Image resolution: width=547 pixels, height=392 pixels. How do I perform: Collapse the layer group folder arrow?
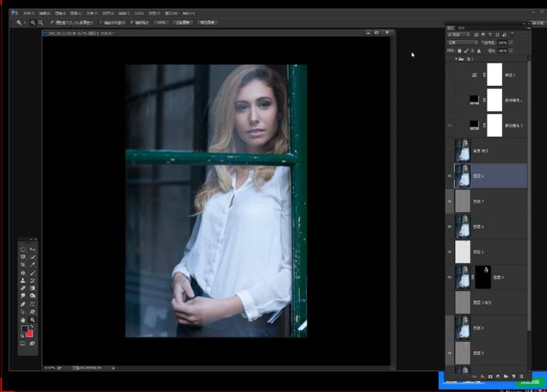click(x=455, y=59)
